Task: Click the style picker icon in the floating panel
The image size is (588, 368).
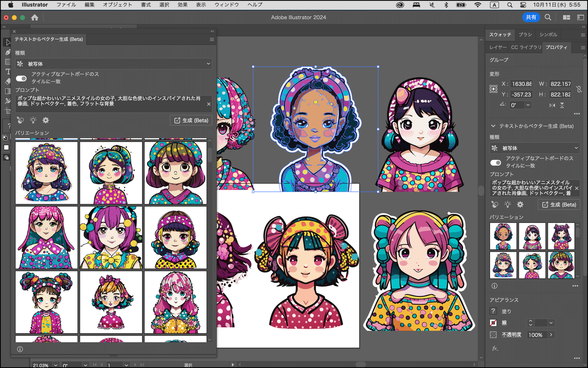Action: (20, 120)
